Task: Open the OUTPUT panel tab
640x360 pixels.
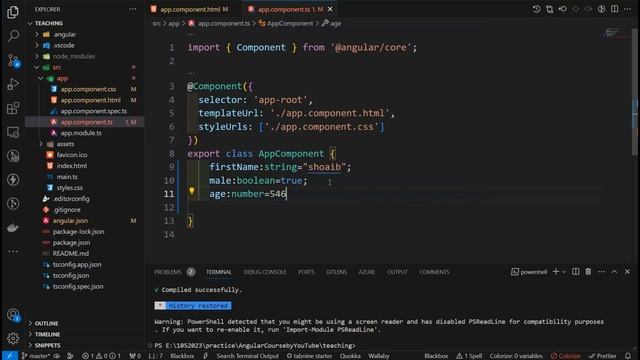Action: coord(397,272)
